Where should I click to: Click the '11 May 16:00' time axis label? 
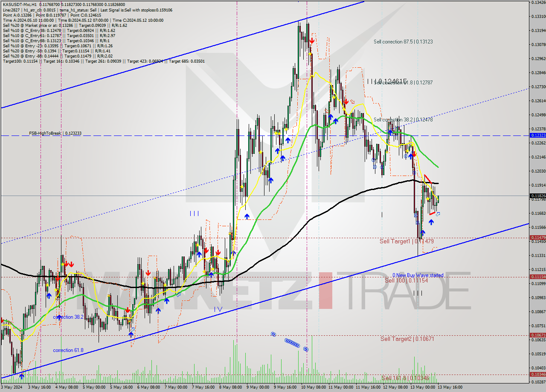click(369, 387)
